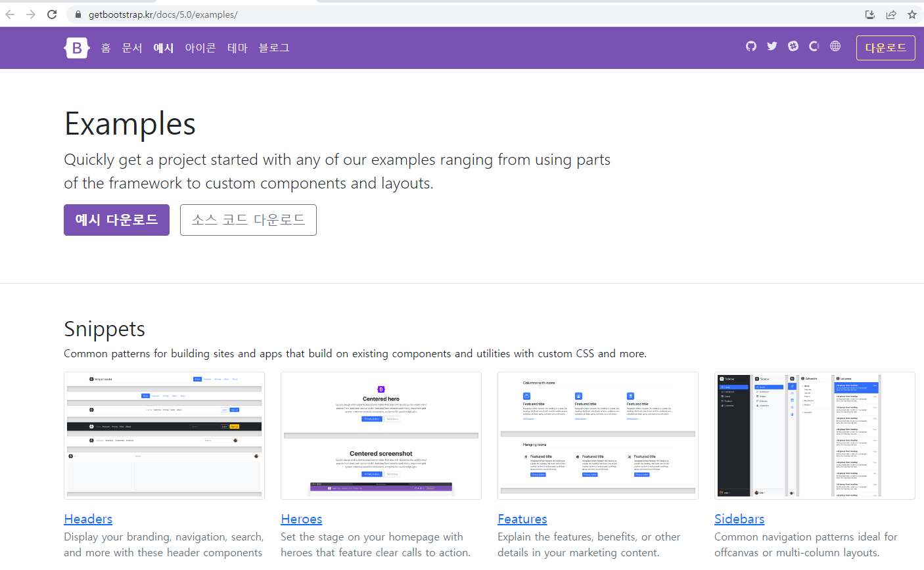Image resolution: width=924 pixels, height=570 pixels.
Task: Select the 아이콘 navigation menu item
Action: [x=200, y=48]
